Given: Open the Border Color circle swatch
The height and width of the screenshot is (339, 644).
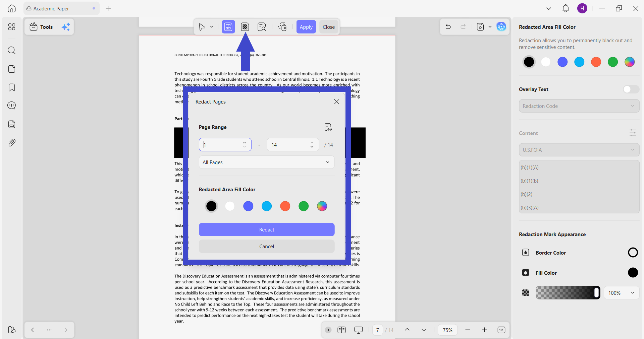Looking at the screenshot, I should [633, 252].
